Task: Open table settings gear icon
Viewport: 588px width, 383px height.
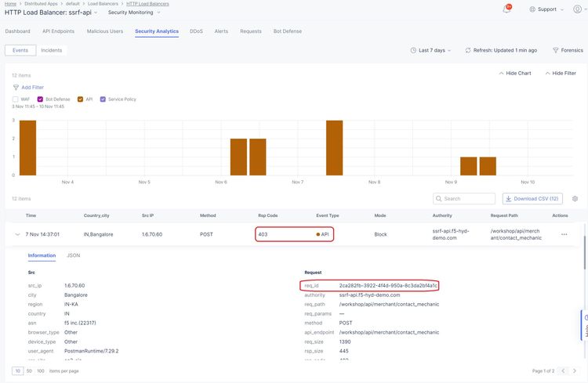Action: click(575, 199)
